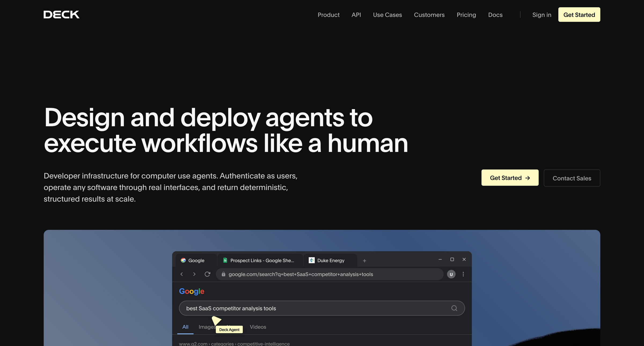The image size is (644, 346).
Task: Click the browser back arrow
Action: [182, 274]
